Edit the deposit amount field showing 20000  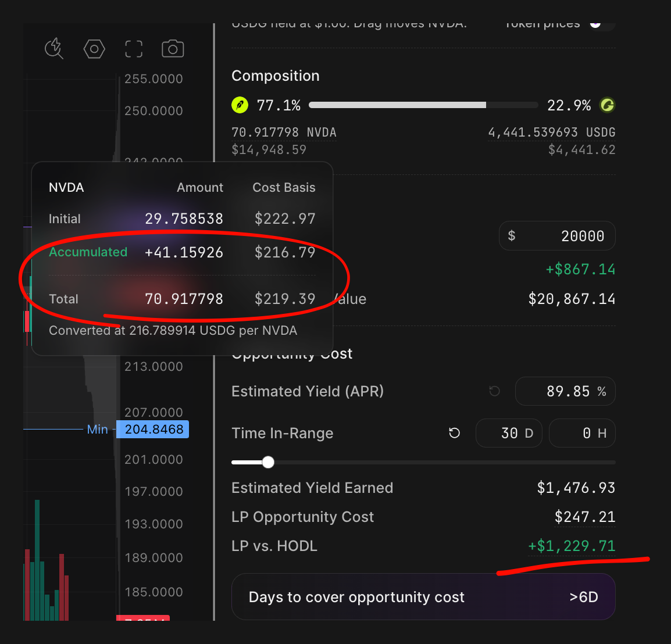pos(557,236)
